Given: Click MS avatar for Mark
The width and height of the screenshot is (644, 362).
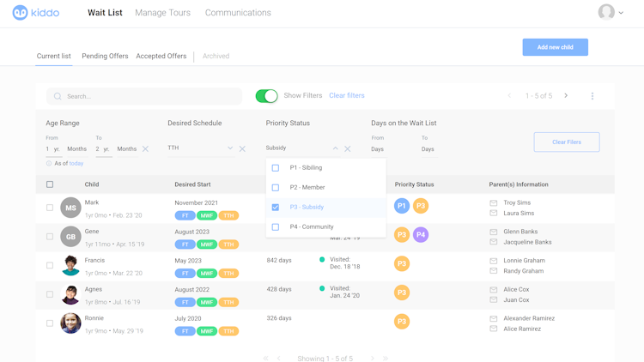Looking at the screenshot, I should pyautogui.click(x=70, y=208).
